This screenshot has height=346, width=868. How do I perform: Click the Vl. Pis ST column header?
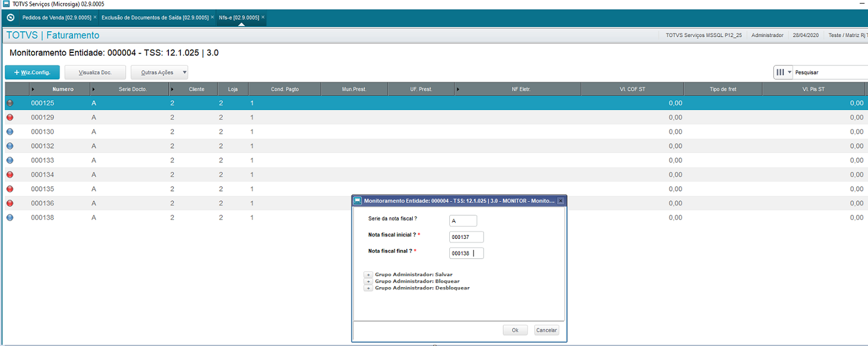coord(813,89)
